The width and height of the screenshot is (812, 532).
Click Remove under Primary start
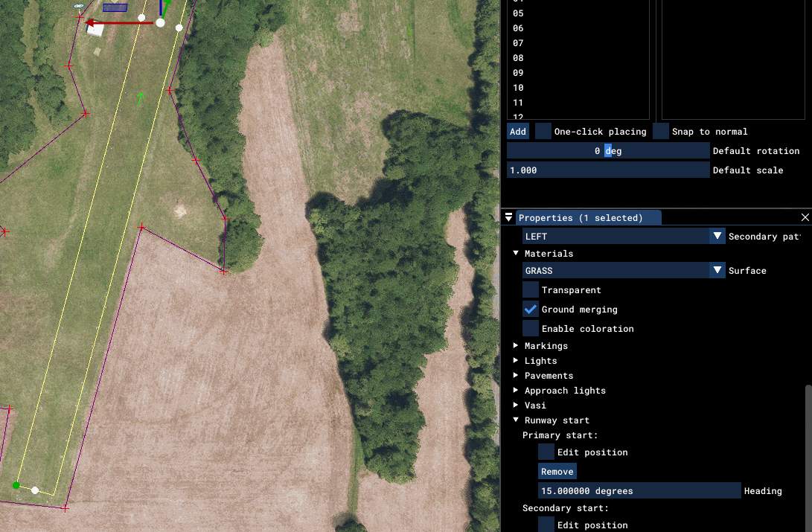pyautogui.click(x=557, y=472)
